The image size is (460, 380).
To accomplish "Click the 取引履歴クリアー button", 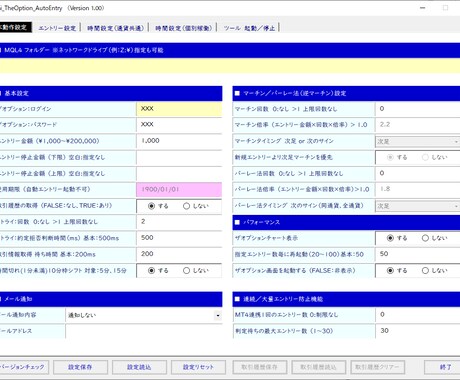I will point(378,367).
